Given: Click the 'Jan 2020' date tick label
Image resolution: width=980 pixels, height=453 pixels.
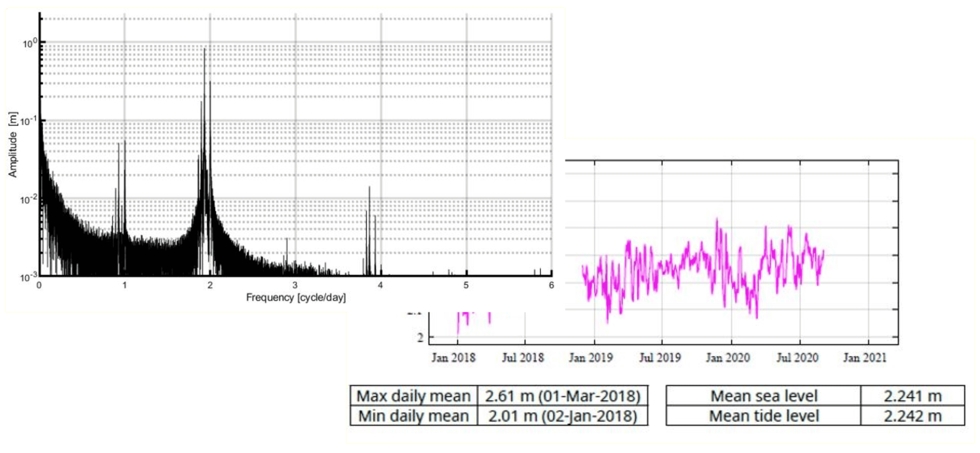Looking at the screenshot, I should click(728, 358).
